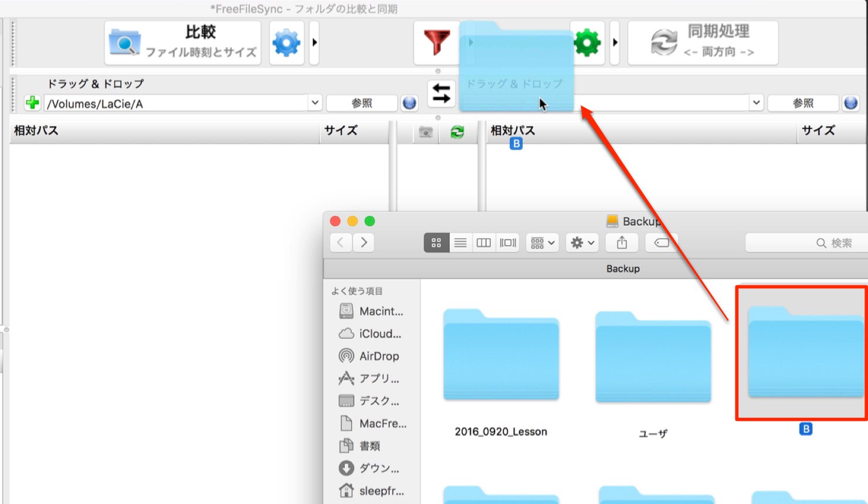
Task: Expand the comparison settings arrow menu
Action: click(314, 43)
